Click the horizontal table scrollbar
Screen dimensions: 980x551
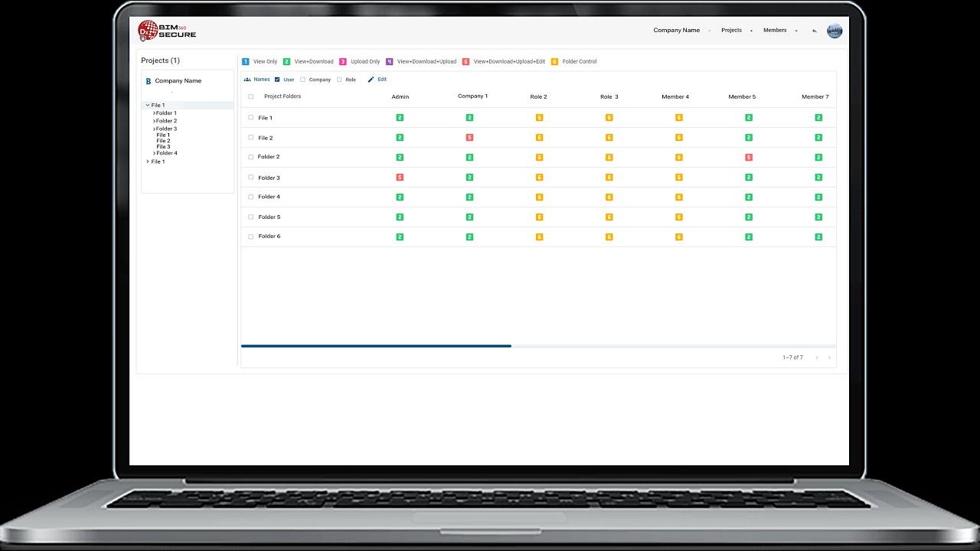click(376, 346)
